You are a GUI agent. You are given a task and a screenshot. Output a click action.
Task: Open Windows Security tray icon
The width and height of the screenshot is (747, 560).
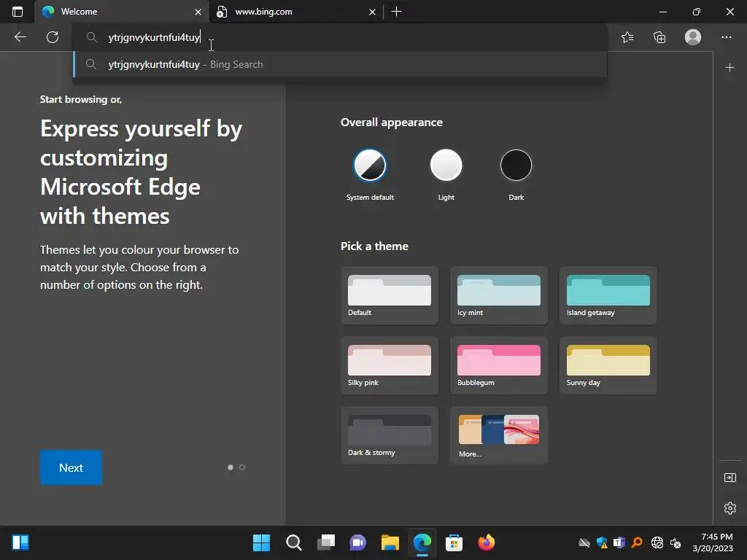point(602,542)
